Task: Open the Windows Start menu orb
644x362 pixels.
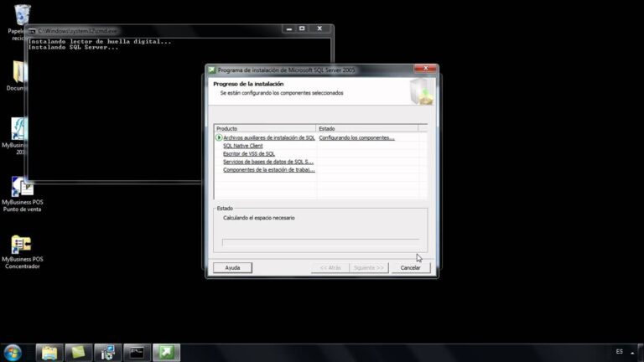Action: 13,353
